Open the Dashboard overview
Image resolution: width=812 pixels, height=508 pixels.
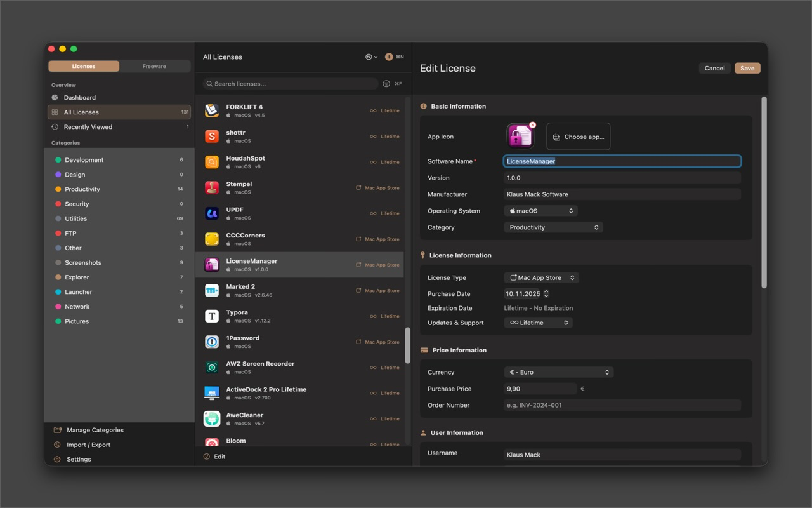[119, 98]
